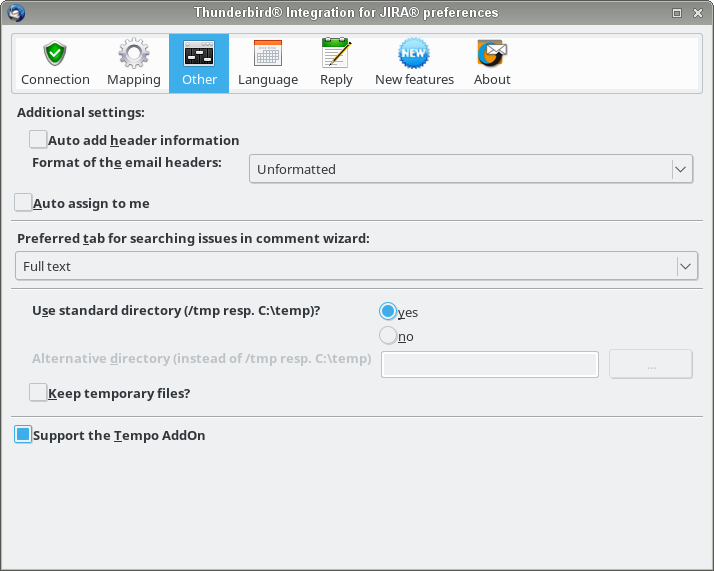Image resolution: width=714 pixels, height=571 pixels.
Task: Select the 'yes' radio for standard directory
Action: pyautogui.click(x=388, y=311)
